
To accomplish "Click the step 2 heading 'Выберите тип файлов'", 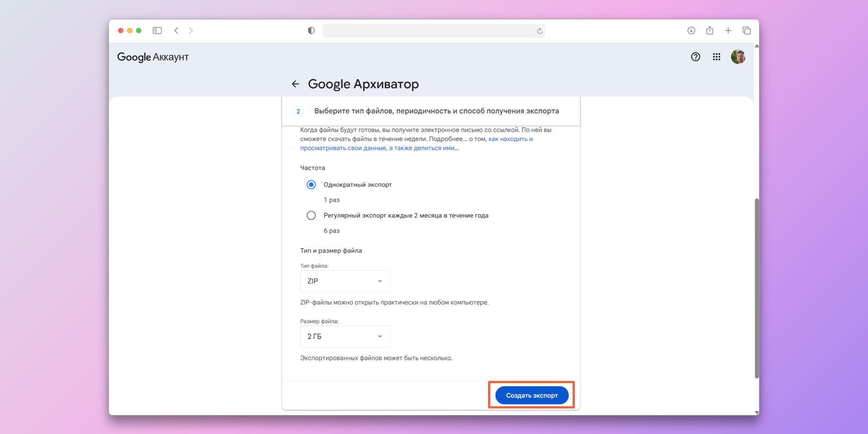I will tap(437, 111).
